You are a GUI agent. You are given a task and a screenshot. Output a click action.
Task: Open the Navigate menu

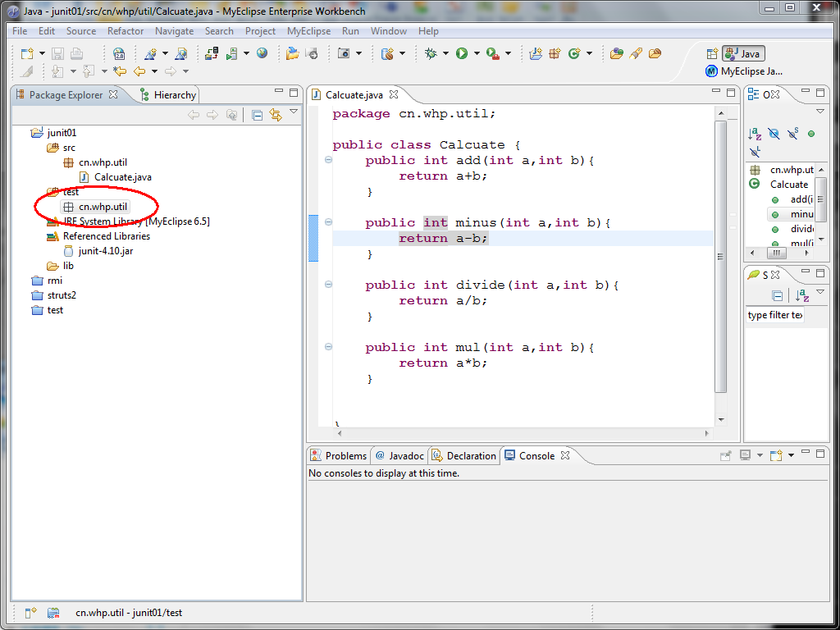174,31
